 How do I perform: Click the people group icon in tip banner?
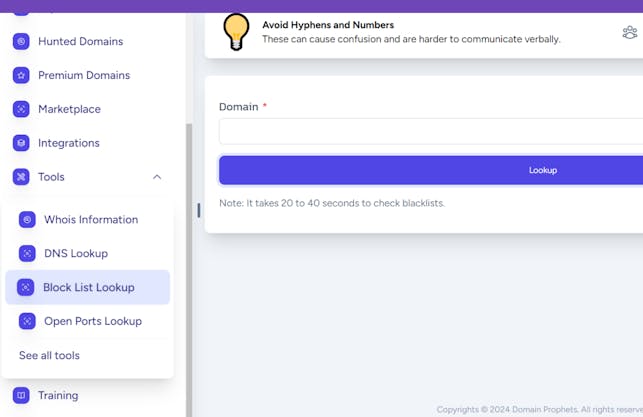629,33
